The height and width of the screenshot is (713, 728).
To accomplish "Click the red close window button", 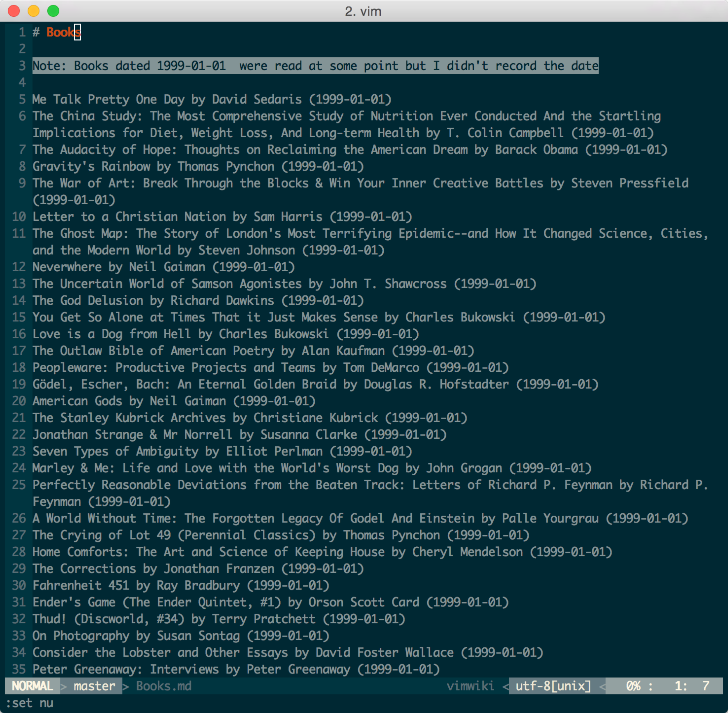I will 14,11.
